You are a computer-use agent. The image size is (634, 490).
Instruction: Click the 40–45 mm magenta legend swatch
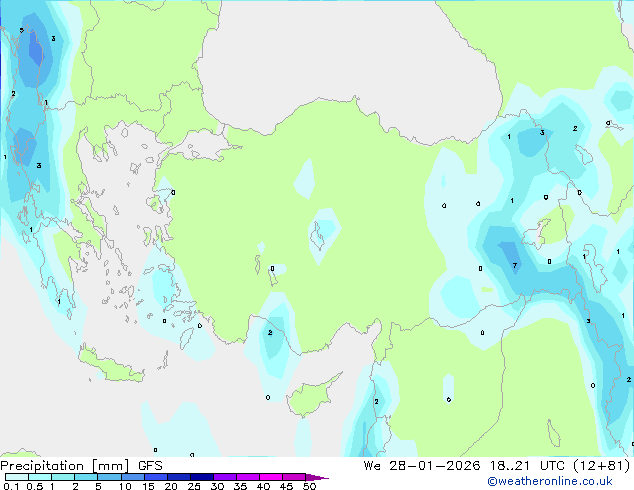[x=271, y=477]
